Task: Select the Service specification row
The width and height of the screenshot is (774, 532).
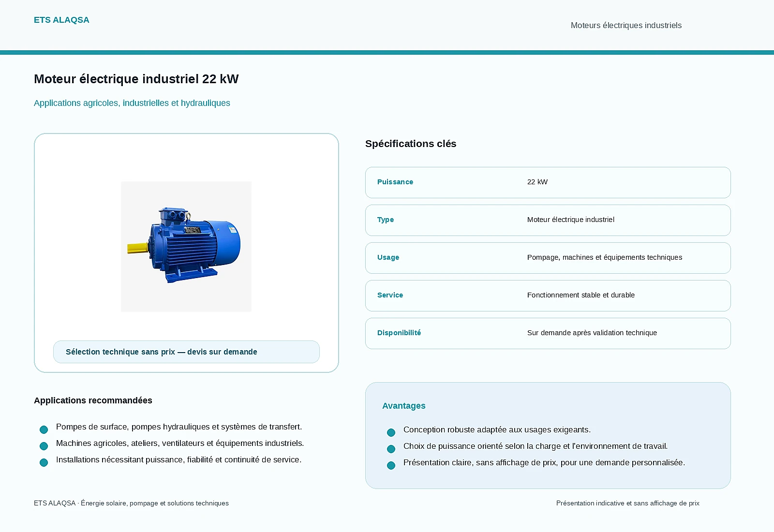Action: 548,296
